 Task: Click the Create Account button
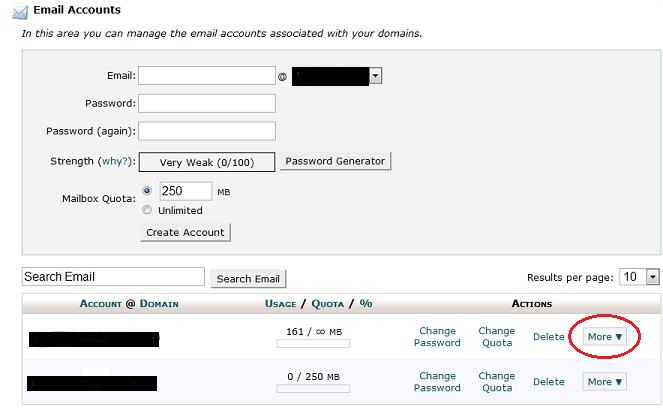(x=186, y=232)
